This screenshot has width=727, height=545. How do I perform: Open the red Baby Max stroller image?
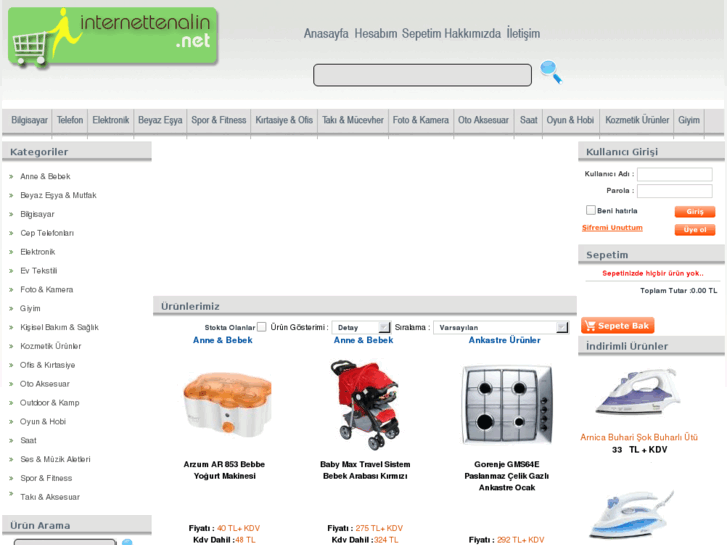point(365,404)
